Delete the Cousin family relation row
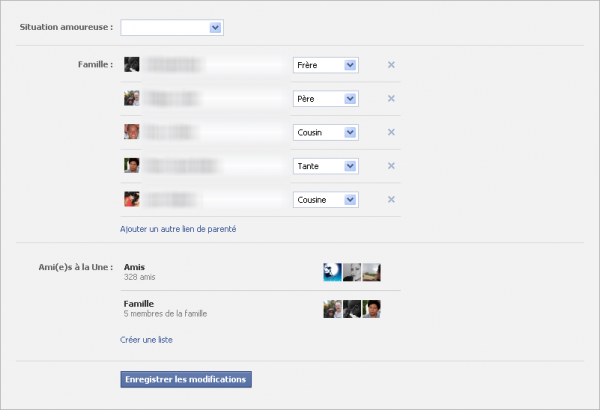 391,132
